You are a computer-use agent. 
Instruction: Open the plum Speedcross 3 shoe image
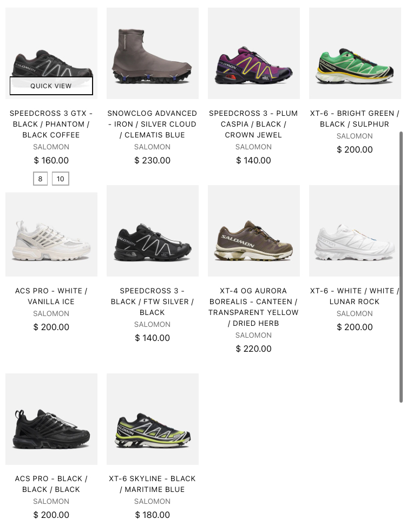coord(253,53)
